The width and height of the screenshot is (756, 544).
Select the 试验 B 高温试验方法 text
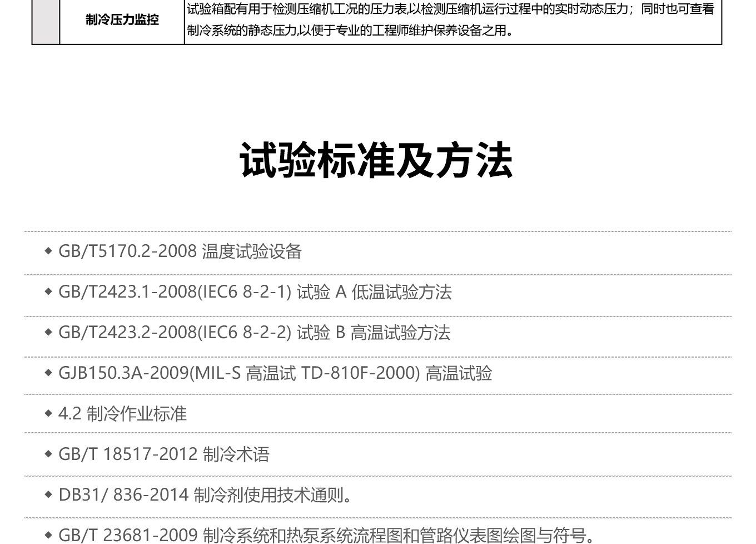373,333
